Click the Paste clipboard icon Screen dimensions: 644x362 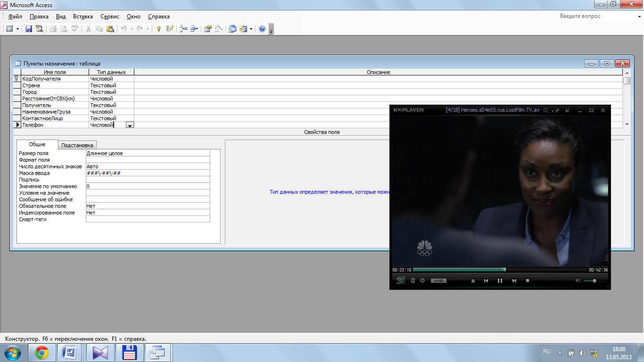point(110,29)
